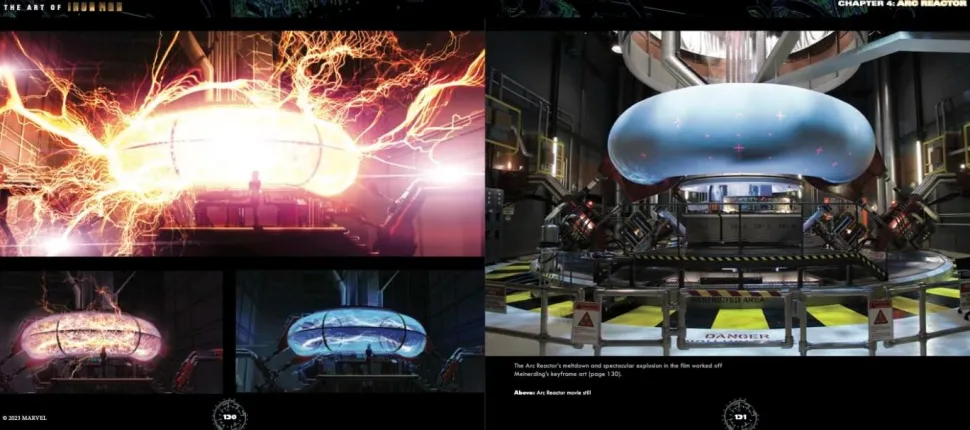
Task: Open the large exploding Arc Reactor keyframe image
Action: click(242, 144)
